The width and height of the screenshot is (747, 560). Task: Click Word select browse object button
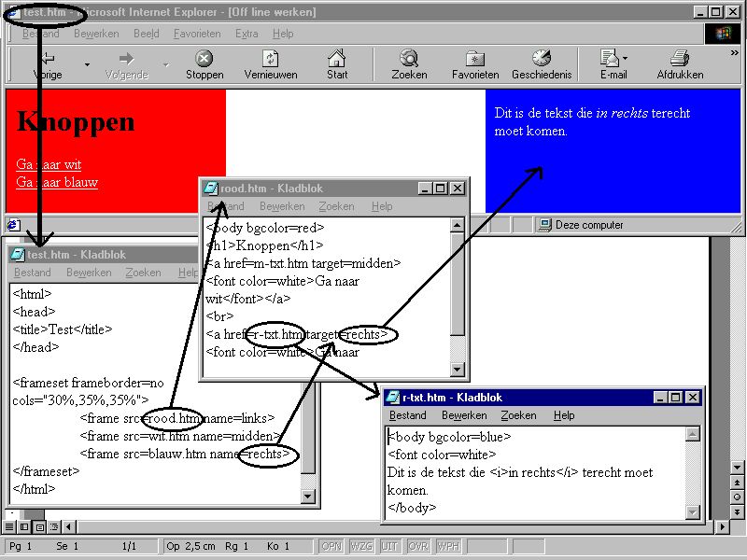tap(737, 497)
